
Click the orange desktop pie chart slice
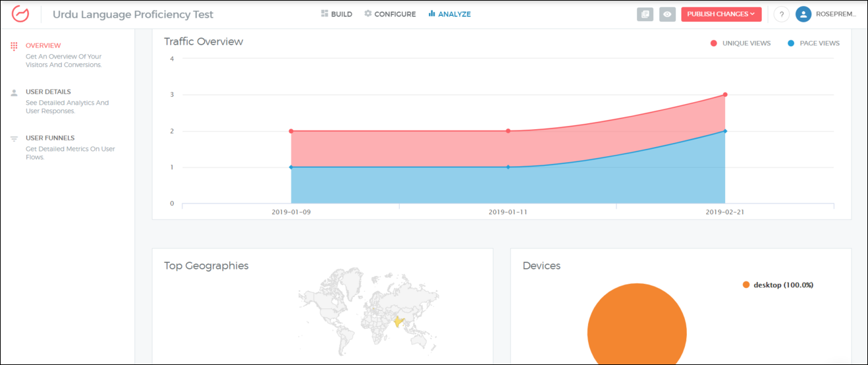tap(637, 329)
